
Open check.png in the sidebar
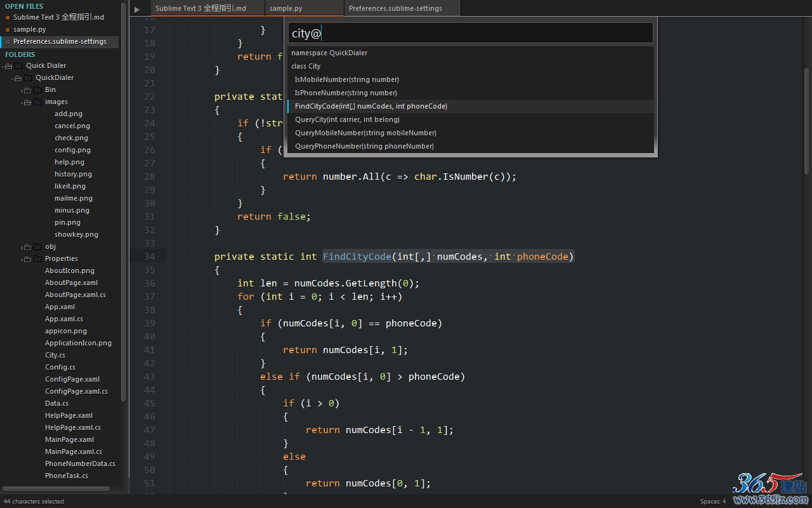coord(71,138)
